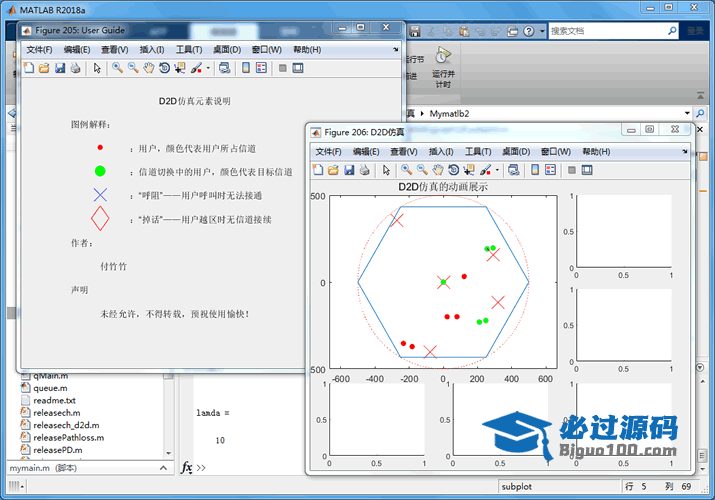Screen dimensions: 715x500
Task: Open 帮助(H) menu in Figure 205
Action: click(x=307, y=50)
